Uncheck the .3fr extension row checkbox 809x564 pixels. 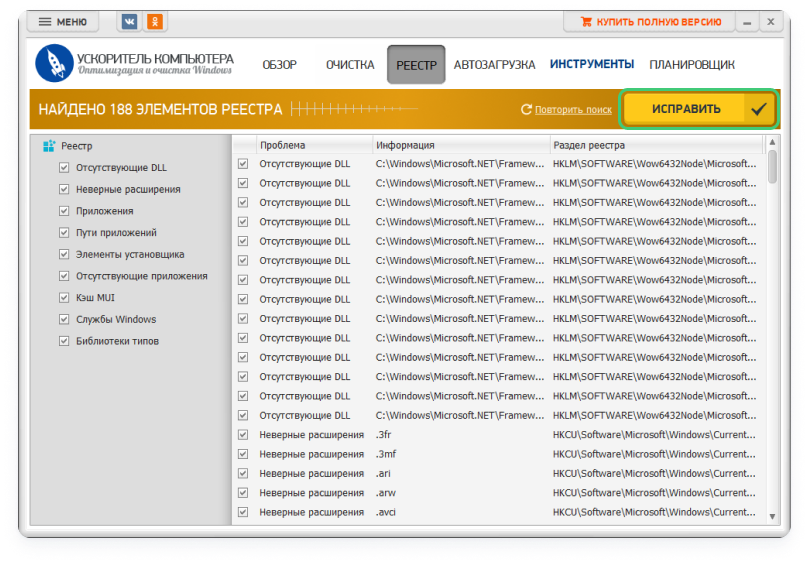[x=243, y=435]
